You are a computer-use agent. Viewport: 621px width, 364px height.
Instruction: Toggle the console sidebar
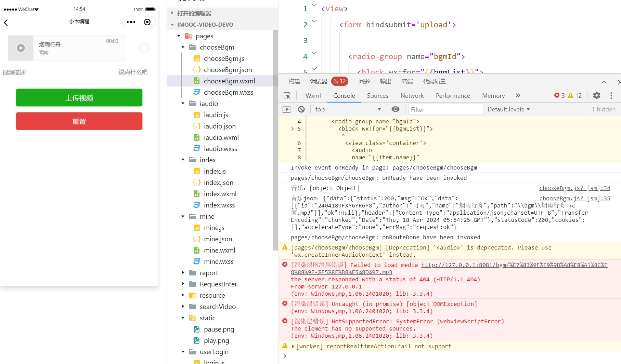[x=286, y=109]
